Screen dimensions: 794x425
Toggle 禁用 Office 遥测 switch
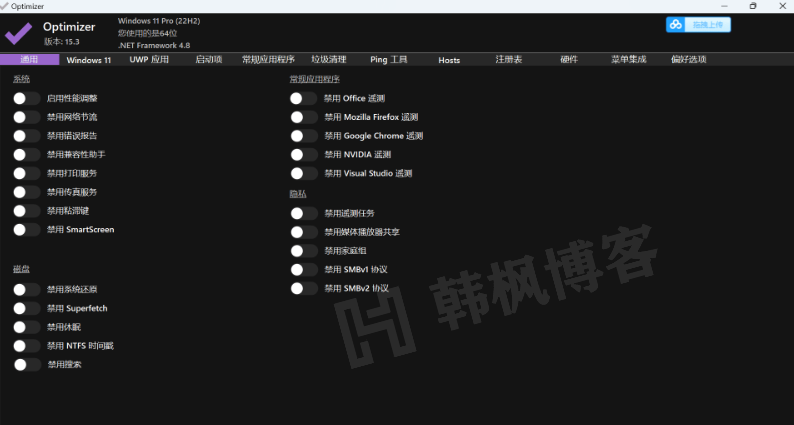(303, 98)
